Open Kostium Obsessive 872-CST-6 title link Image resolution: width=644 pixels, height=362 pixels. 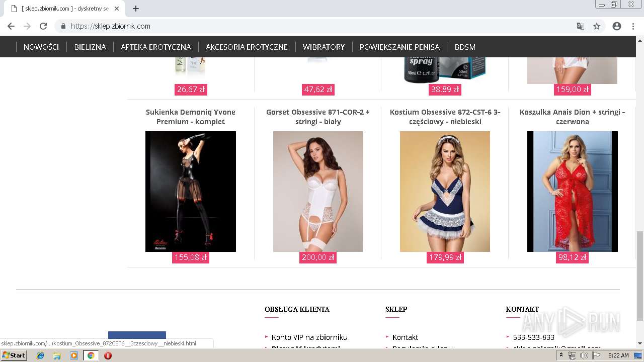point(445,117)
